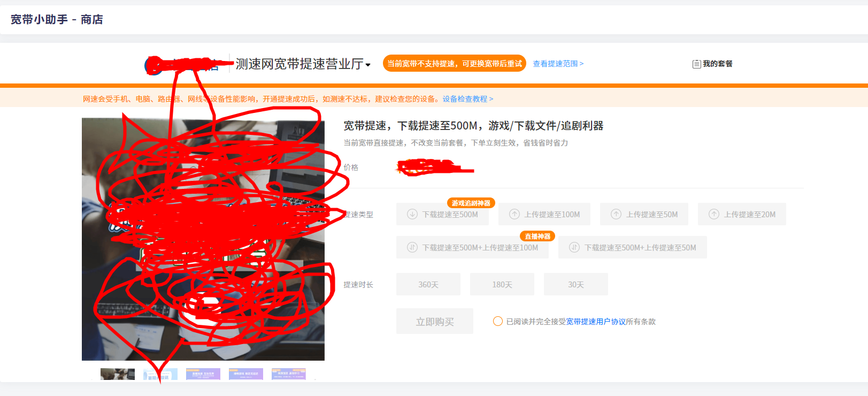Tick the agreement acceptance radio circle
Screen dimensions: 868x396
click(x=498, y=321)
